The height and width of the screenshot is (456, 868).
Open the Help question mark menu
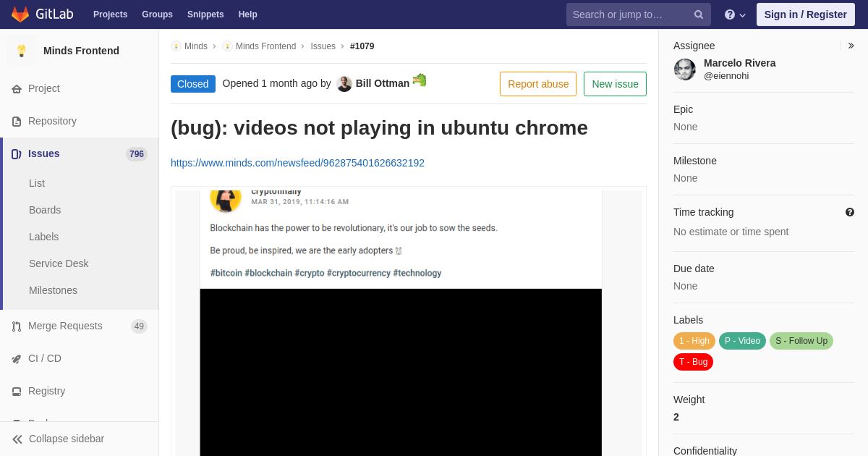735,14
